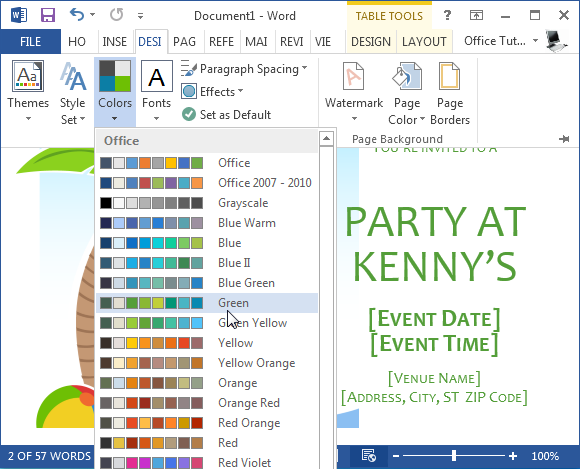Viewport: 580px width, 469px height.
Task: Switch to the REVIEW tab
Action: pyautogui.click(x=291, y=41)
